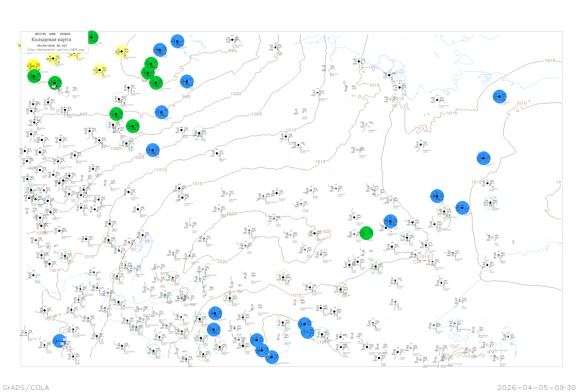Click the yellow Красноселькуп station circle
Screen dimensions: 588x392
click(x=122, y=52)
